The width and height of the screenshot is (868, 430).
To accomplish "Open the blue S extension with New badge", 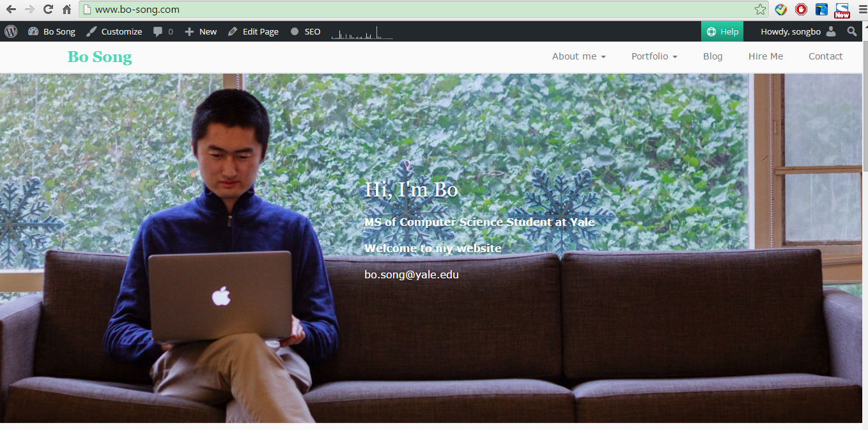I will [842, 10].
